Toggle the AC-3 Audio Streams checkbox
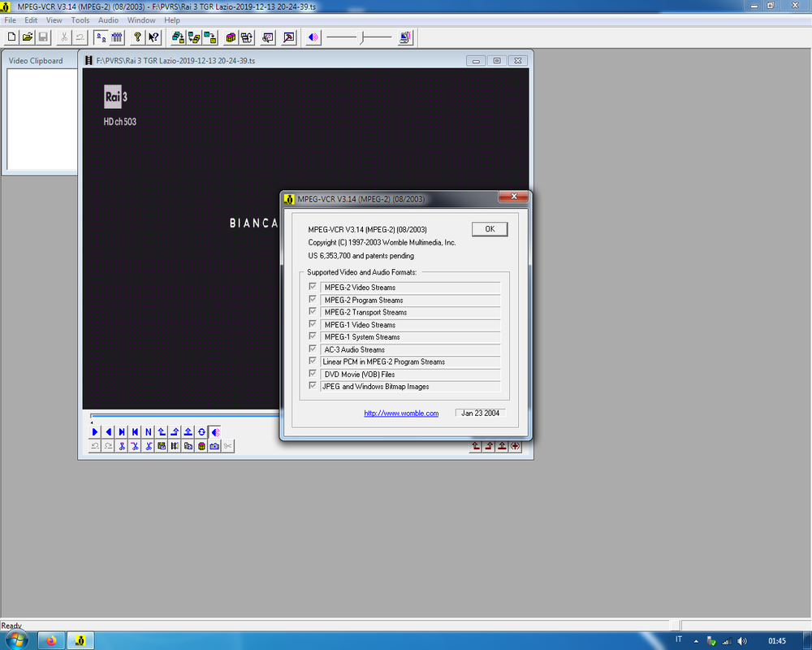Image resolution: width=812 pixels, height=650 pixels. coord(313,349)
